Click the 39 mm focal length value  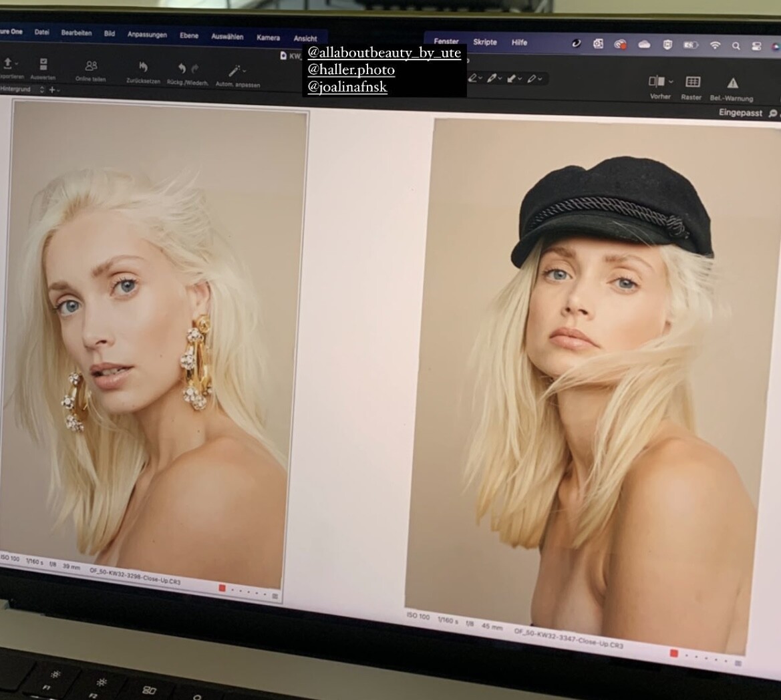tap(71, 566)
